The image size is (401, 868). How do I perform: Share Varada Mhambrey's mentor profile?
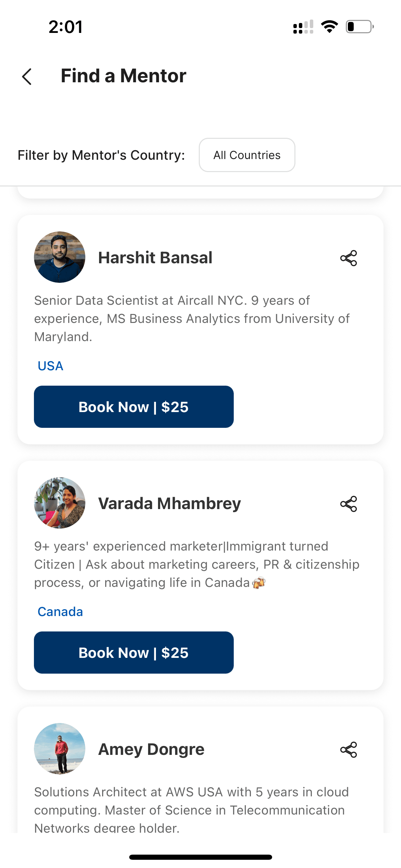pos(349,504)
